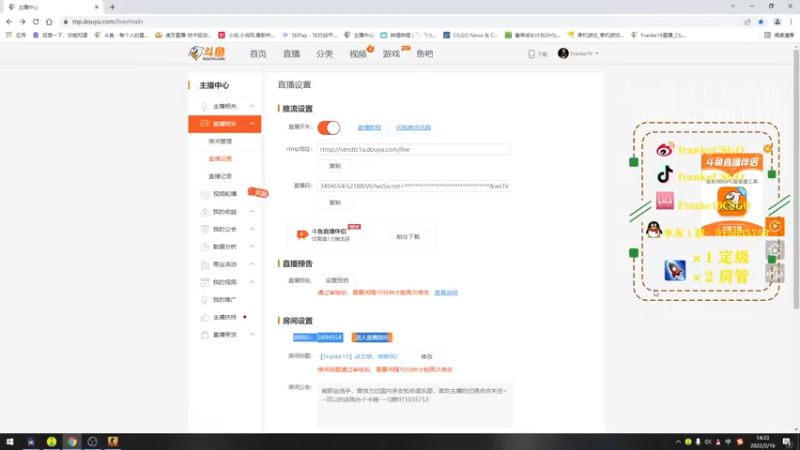Screen dimensions: 800x450
Task: Click the 进入直播间 button
Action: coord(372,337)
